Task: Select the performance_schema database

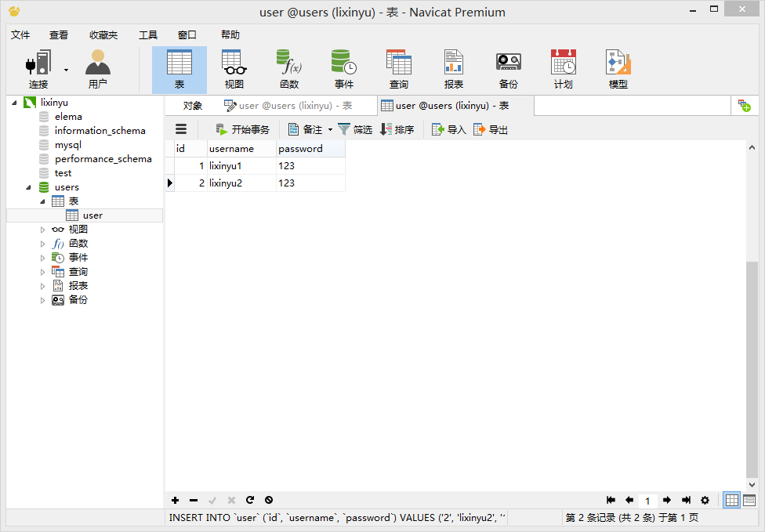Action: point(103,159)
